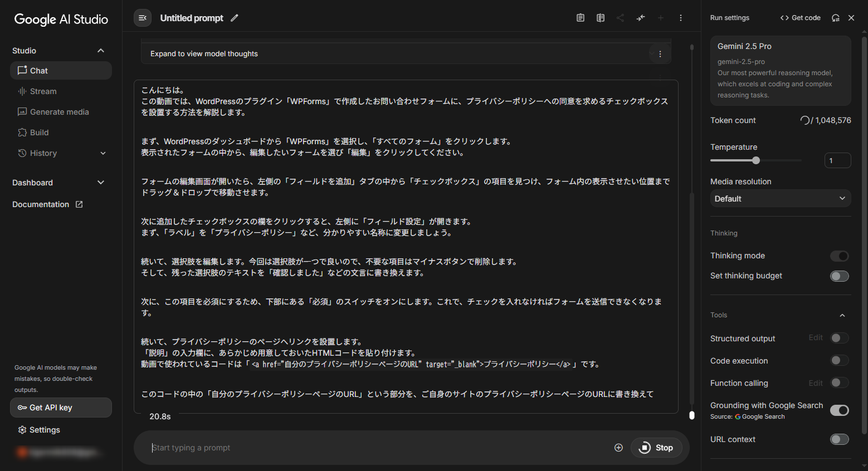Click Edit next to Structured output

pyautogui.click(x=816, y=337)
